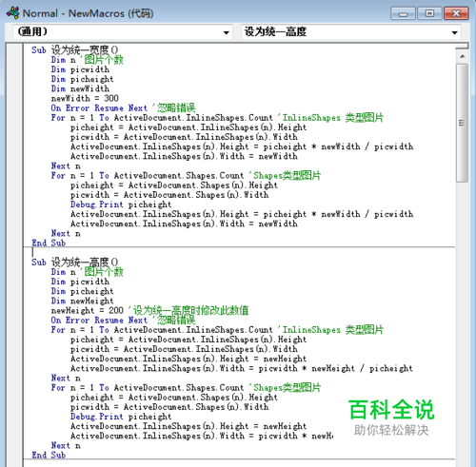
Task: Click the Shapes.Count For line in 设为统一高度 sub
Action: pos(186,387)
